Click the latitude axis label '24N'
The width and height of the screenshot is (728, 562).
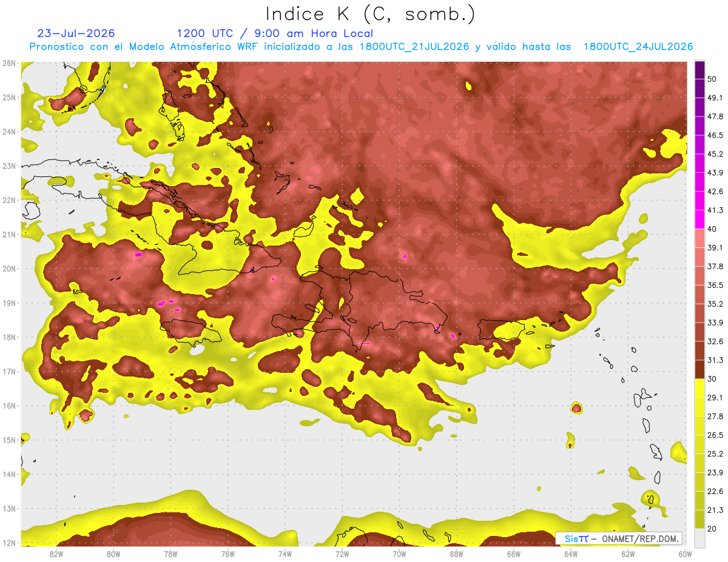[9, 132]
